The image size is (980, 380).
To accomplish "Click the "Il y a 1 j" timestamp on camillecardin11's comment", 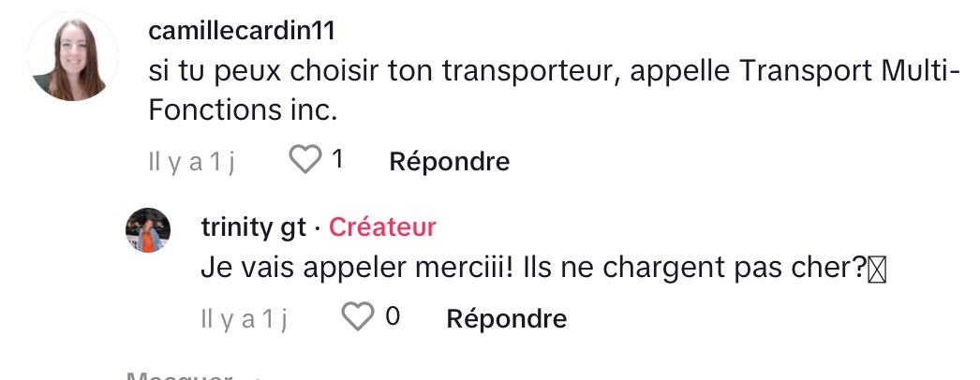I will pyautogui.click(x=191, y=162).
